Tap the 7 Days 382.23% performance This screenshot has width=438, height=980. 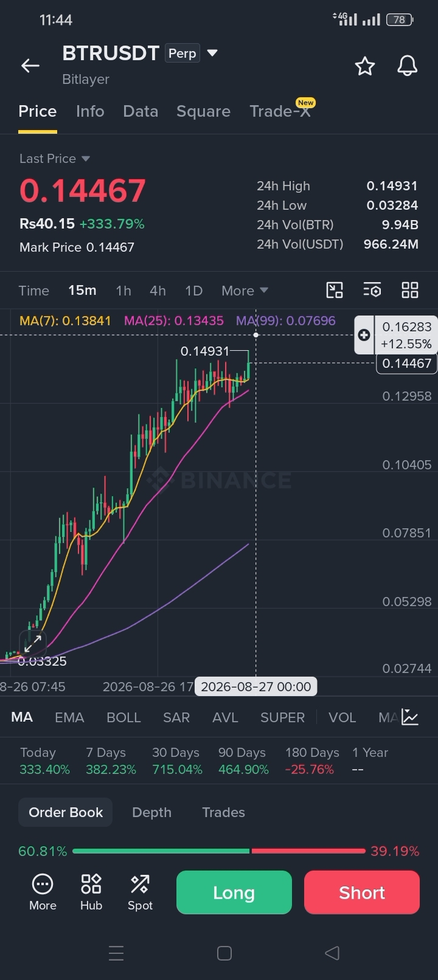point(111,761)
